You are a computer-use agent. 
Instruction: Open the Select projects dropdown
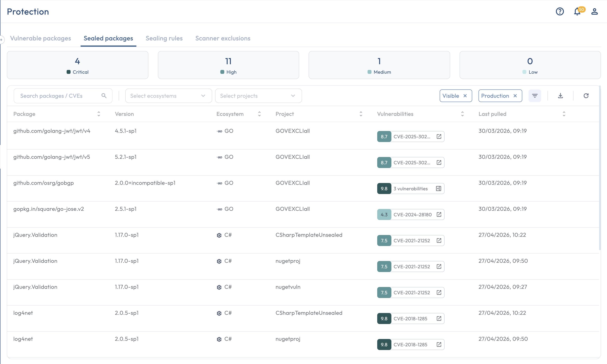258,96
